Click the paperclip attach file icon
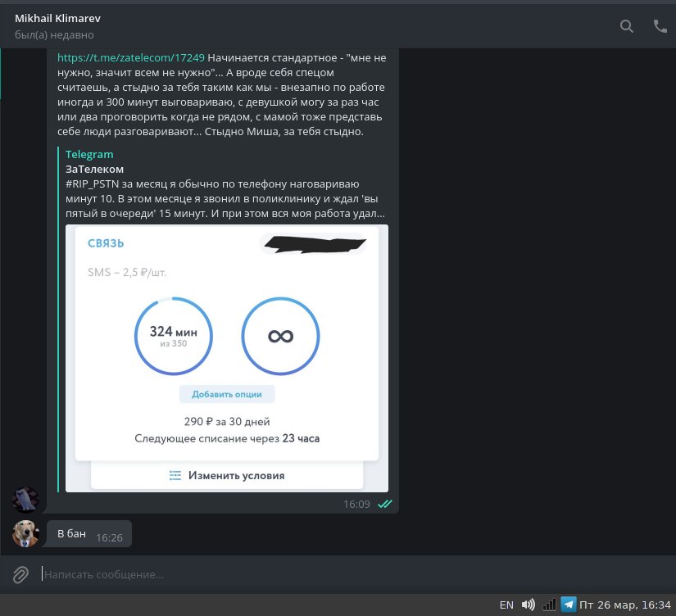 (x=20, y=574)
